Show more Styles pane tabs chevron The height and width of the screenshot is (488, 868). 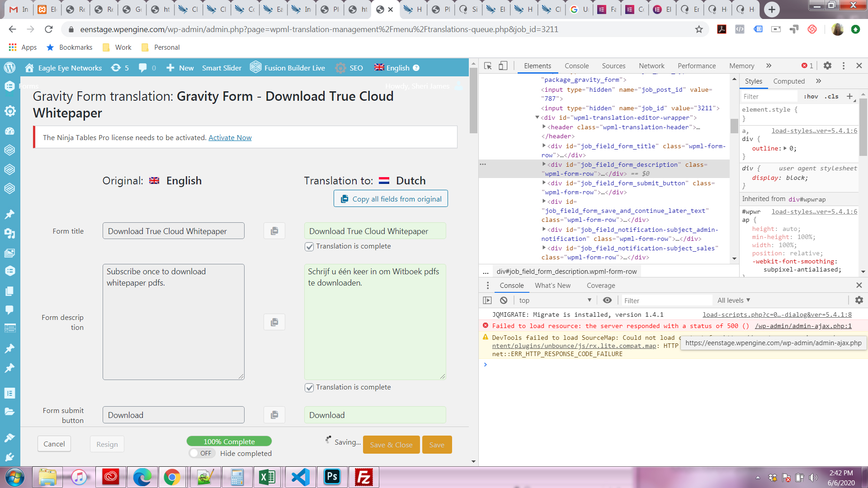(818, 81)
